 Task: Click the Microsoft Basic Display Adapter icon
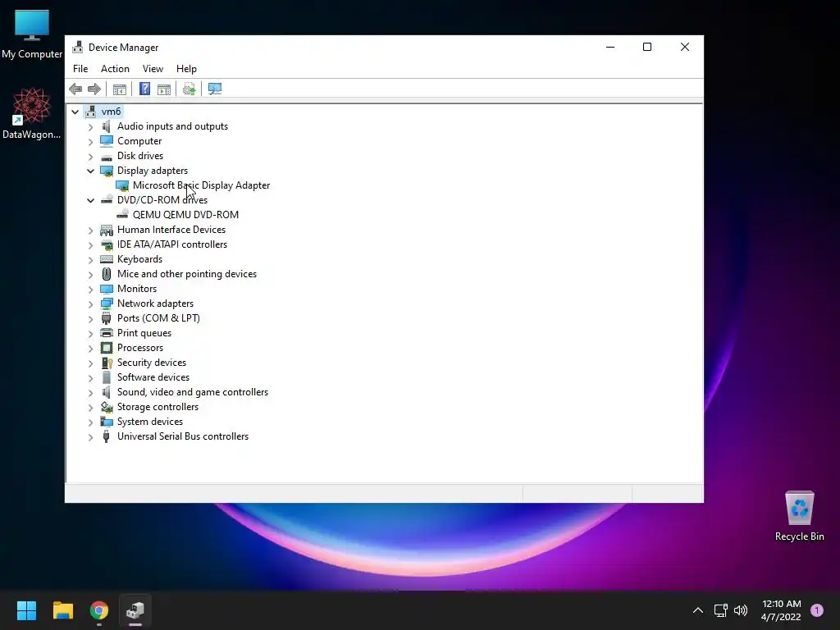(122, 185)
